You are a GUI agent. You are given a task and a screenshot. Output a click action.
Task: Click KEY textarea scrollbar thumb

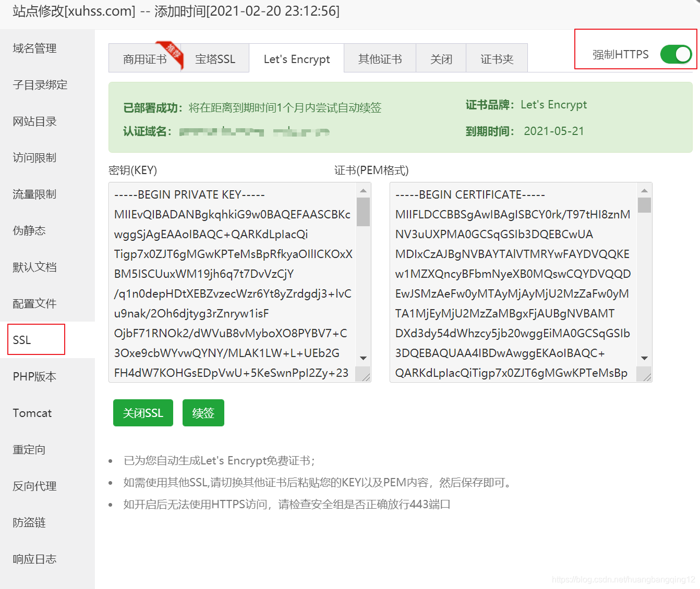pyautogui.click(x=364, y=212)
